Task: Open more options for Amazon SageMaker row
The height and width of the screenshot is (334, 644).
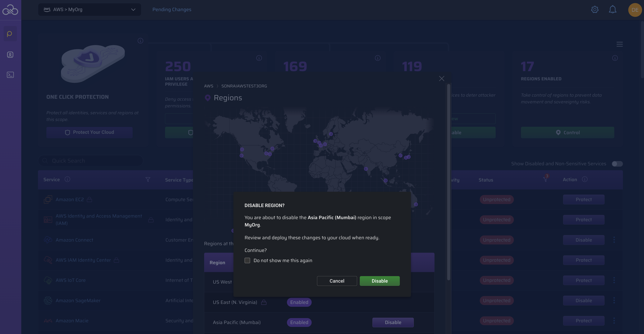Action: click(614, 300)
